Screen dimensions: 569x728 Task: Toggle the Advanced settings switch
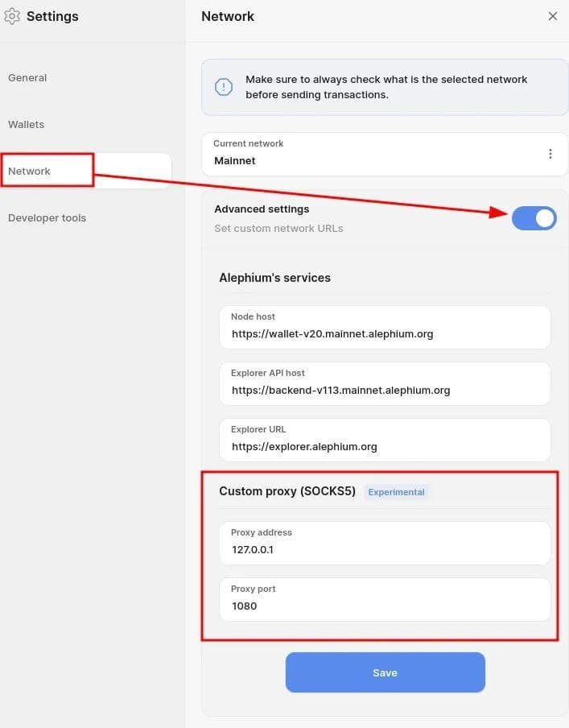point(534,217)
